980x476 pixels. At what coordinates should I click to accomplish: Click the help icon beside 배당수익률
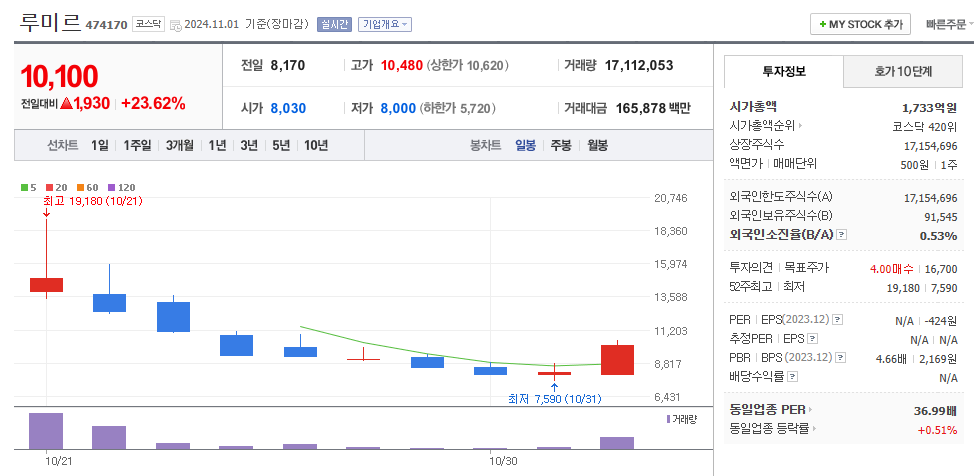[x=792, y=377]
